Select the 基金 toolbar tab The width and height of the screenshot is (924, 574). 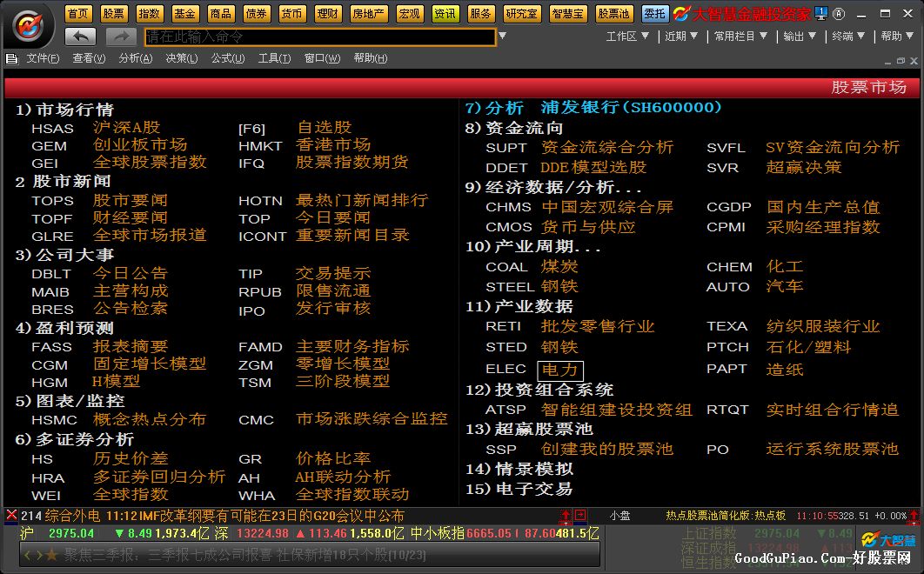point(185,14)
